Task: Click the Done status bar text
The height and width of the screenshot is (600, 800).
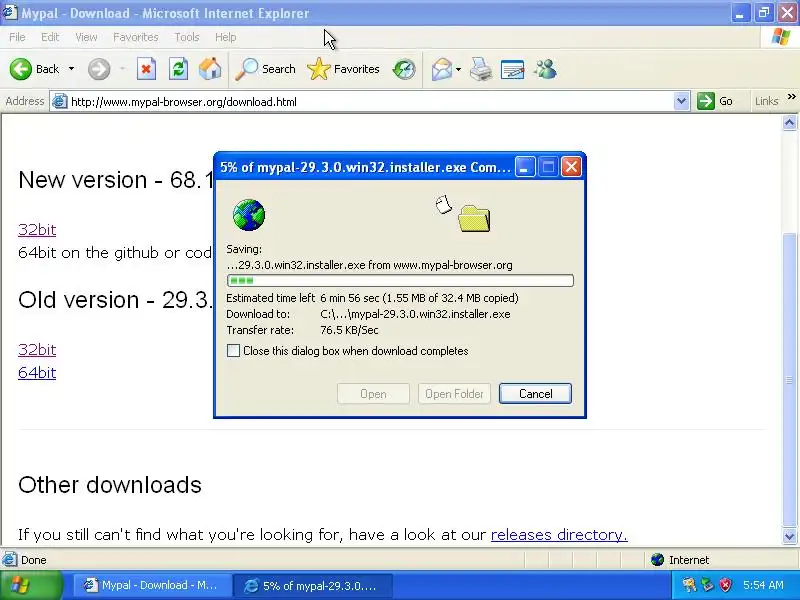Action: point(34,560)
